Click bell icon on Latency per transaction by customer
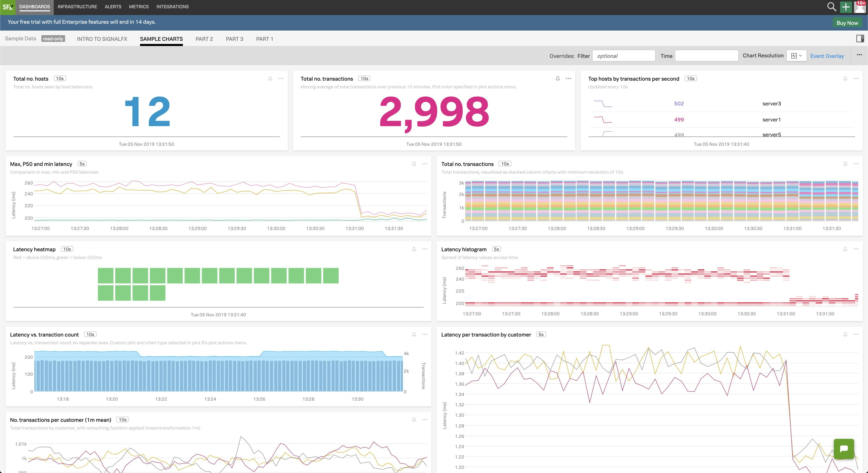The width and height of the screenshot is (868, 473). 845,334
